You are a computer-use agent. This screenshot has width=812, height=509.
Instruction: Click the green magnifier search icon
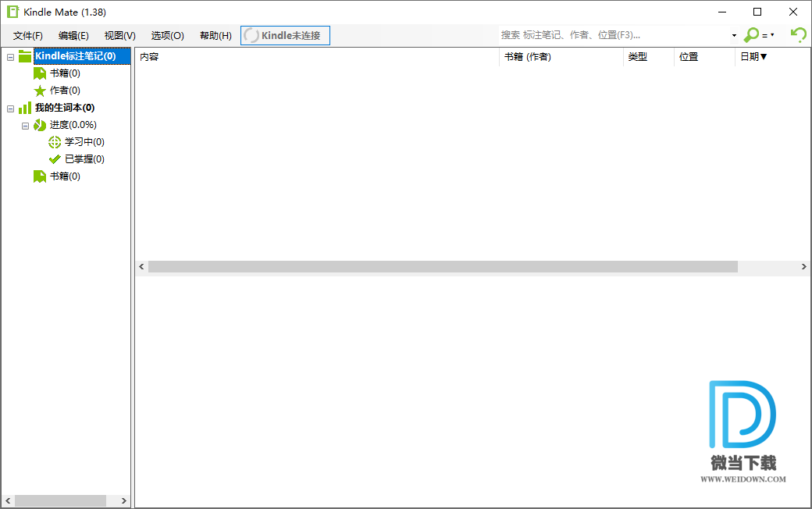pos(751,35)
